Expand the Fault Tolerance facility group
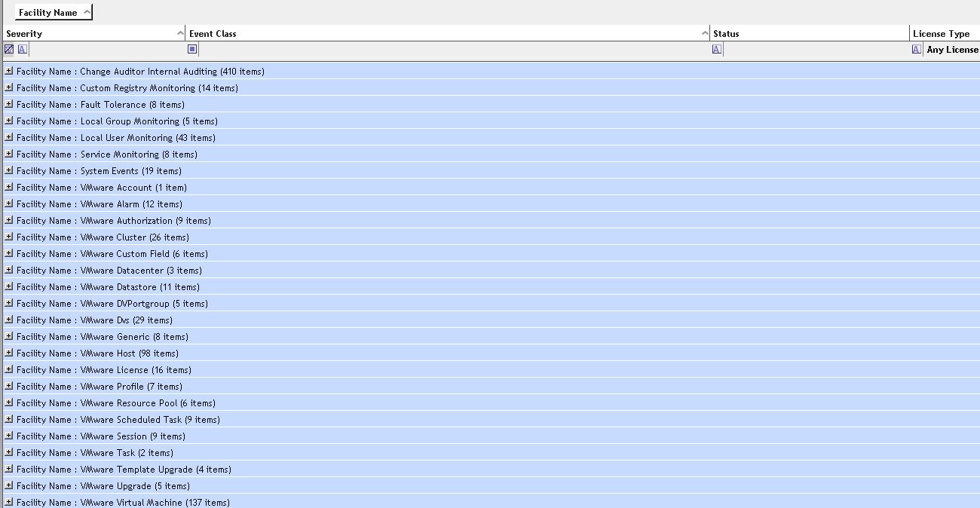The image size is (980, 508). (x=9, y=104)
